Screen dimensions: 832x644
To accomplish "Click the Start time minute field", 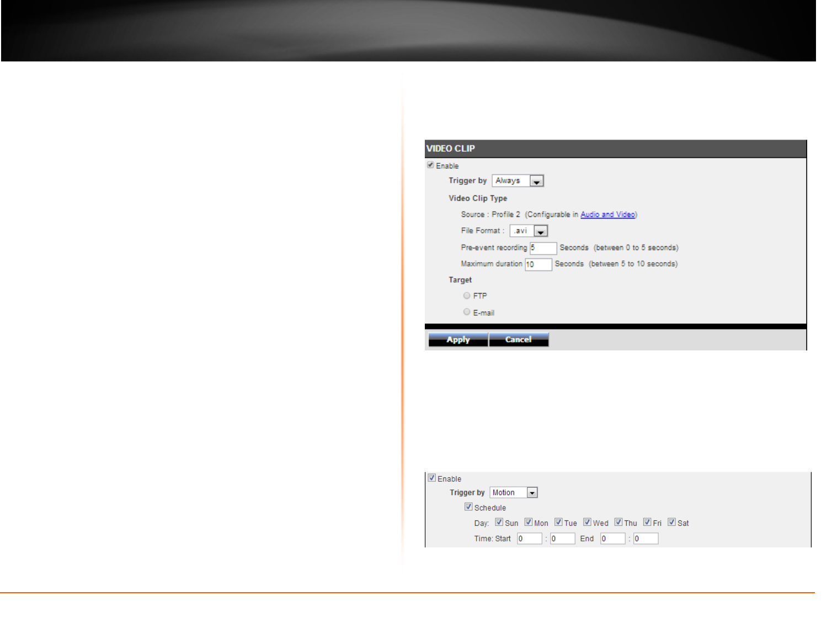I will [563, 539].
